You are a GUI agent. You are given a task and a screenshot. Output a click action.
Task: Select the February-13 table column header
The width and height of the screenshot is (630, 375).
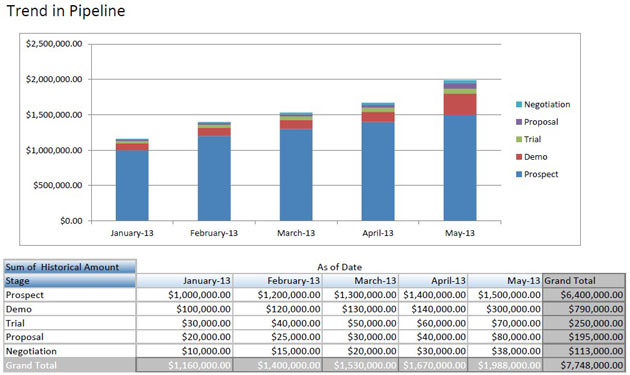pyautogui.click(x=278, y=281)
